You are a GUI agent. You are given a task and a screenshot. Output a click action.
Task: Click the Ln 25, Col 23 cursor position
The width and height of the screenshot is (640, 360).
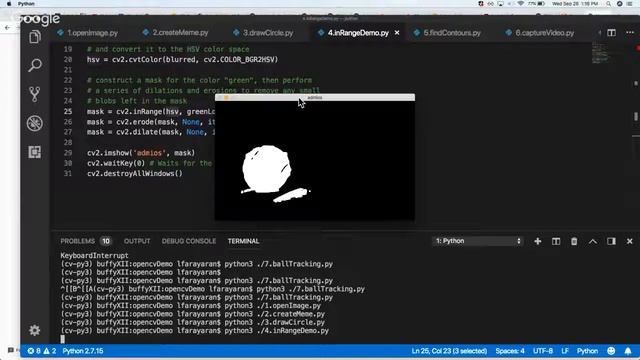point(449,351)
